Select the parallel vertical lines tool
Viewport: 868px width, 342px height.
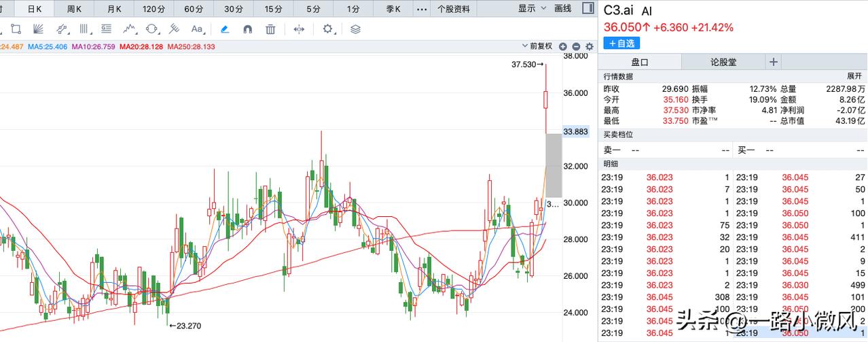84,29
